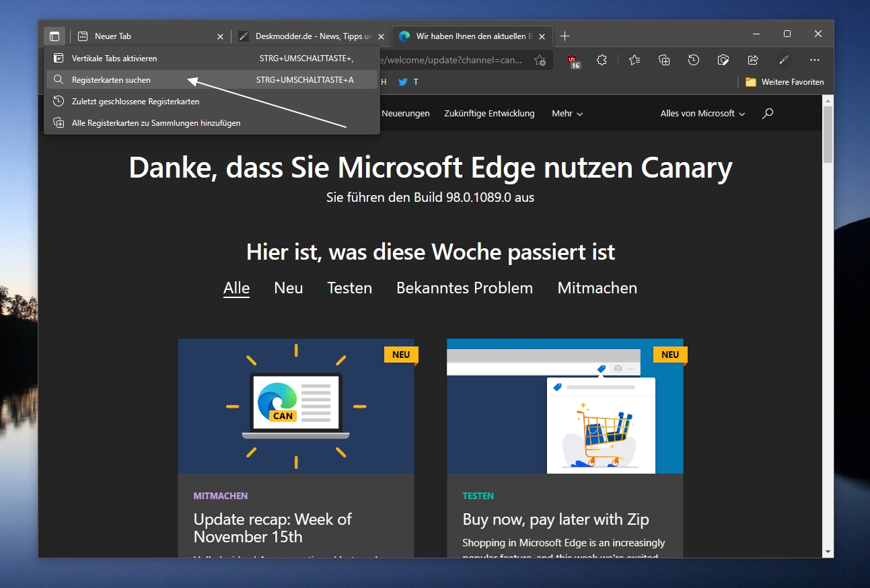Open the tab actions menu button

[x=55, y=36]
